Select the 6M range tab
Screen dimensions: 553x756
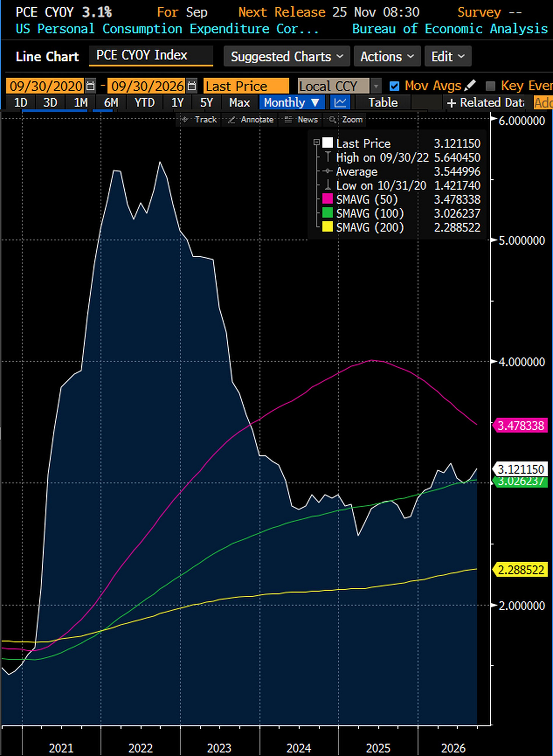[111, 103]
